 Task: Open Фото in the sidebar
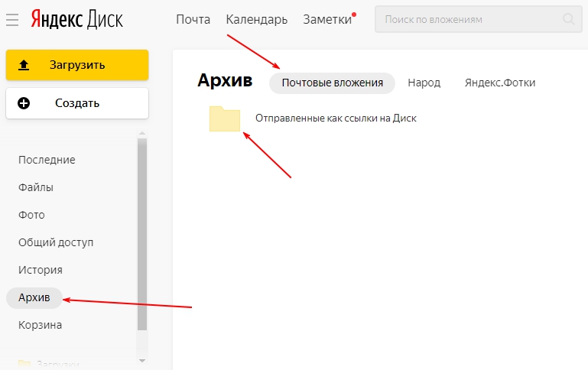(x=31, y=215)
